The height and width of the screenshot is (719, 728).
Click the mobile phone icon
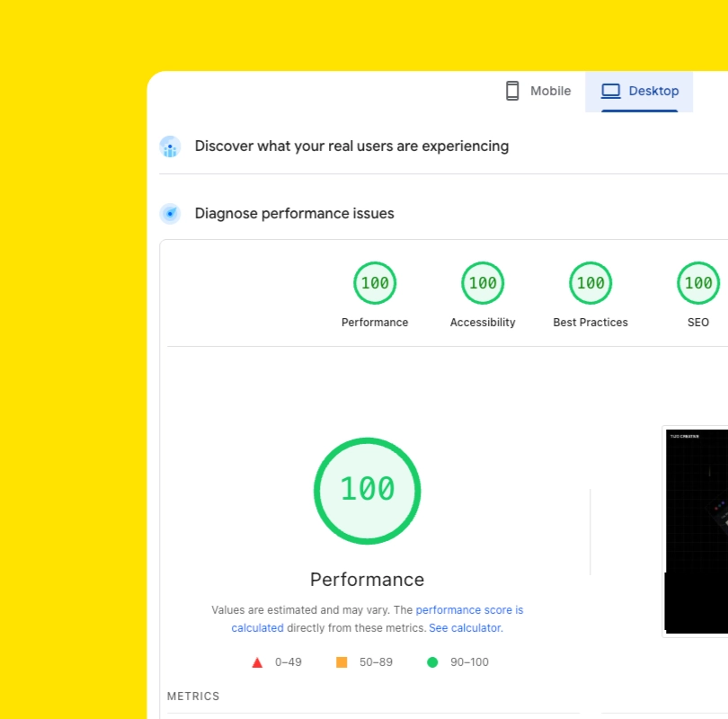click(512, 91)
